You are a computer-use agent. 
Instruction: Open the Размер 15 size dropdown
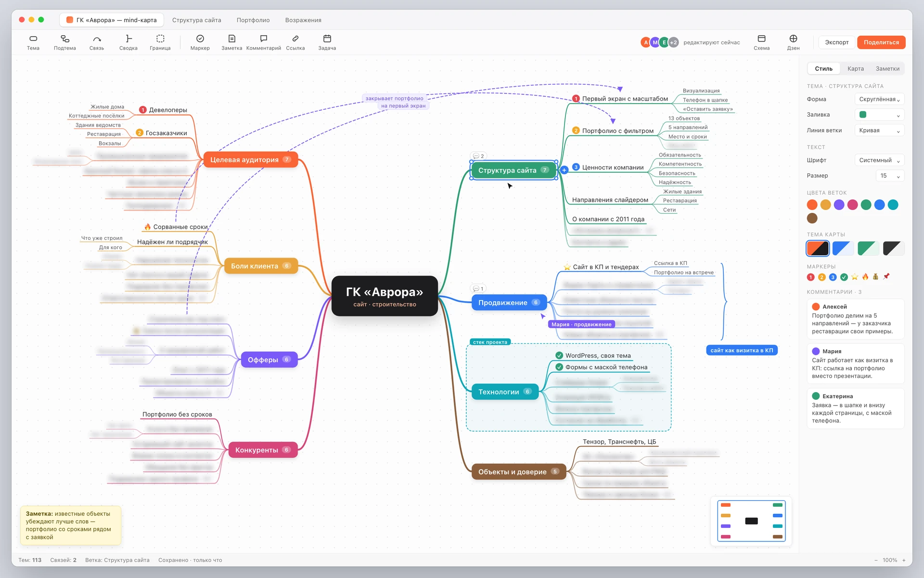point(890,176)
